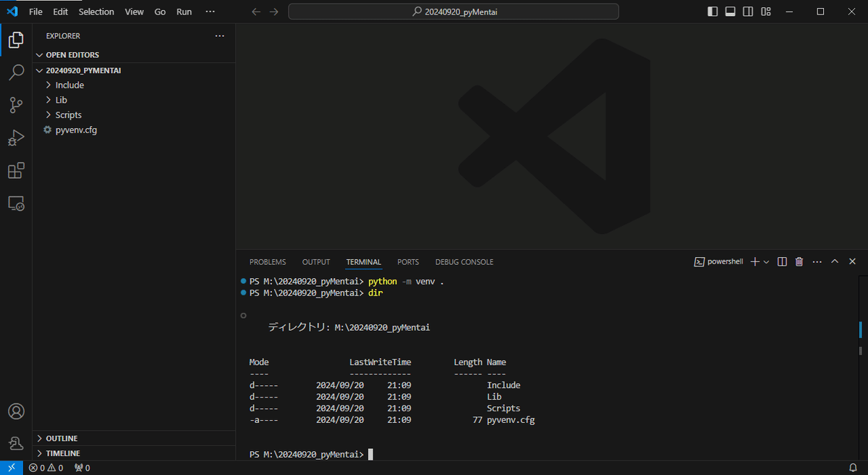Open terminal panel more actions menu
This screenshot has width=868, height=475.
(817, 261)
